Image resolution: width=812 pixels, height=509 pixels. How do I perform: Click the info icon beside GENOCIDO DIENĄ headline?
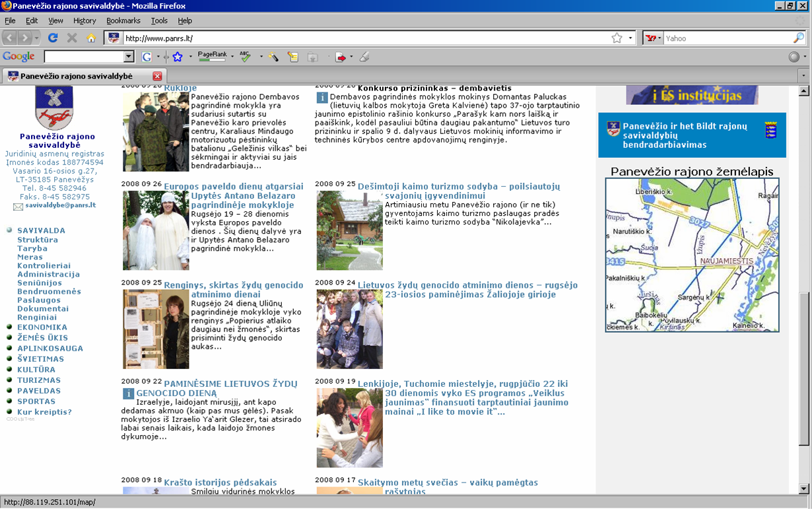point(128,394)
